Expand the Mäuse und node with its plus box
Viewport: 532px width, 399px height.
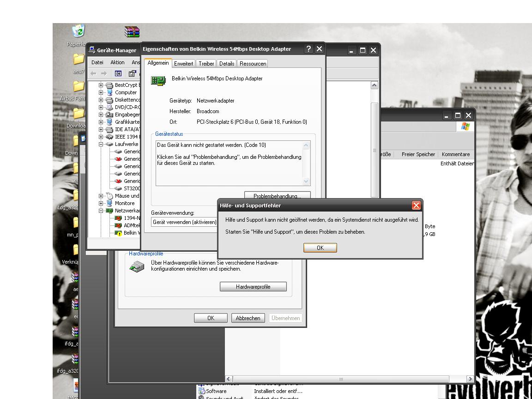(x=101, y=196)
